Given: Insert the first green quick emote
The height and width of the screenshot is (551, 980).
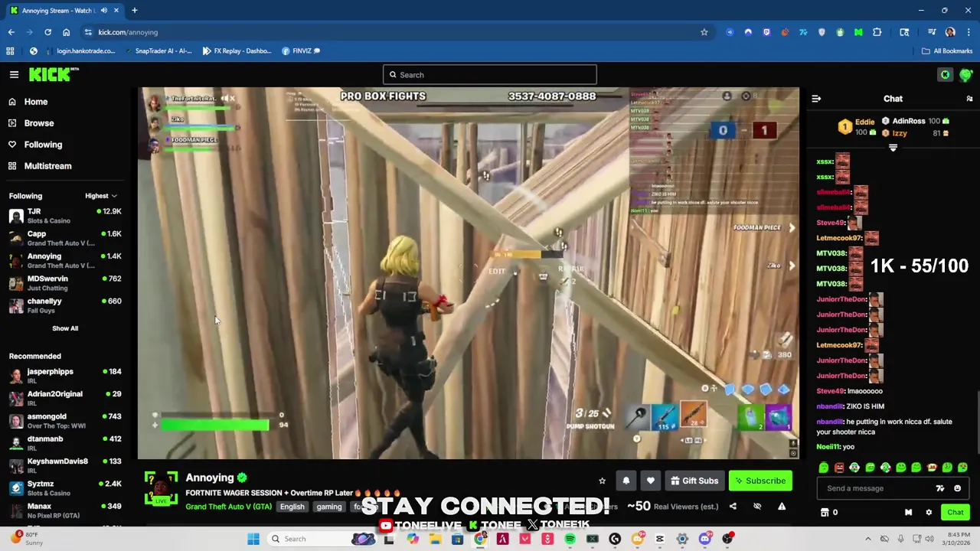Looking at the screenshot, I should tap(824, 468).
